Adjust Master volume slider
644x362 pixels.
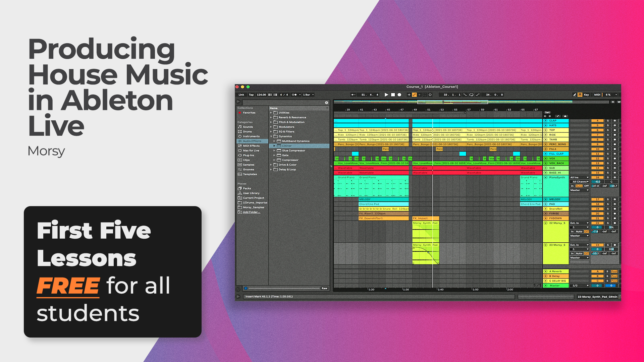pos(597,286)
